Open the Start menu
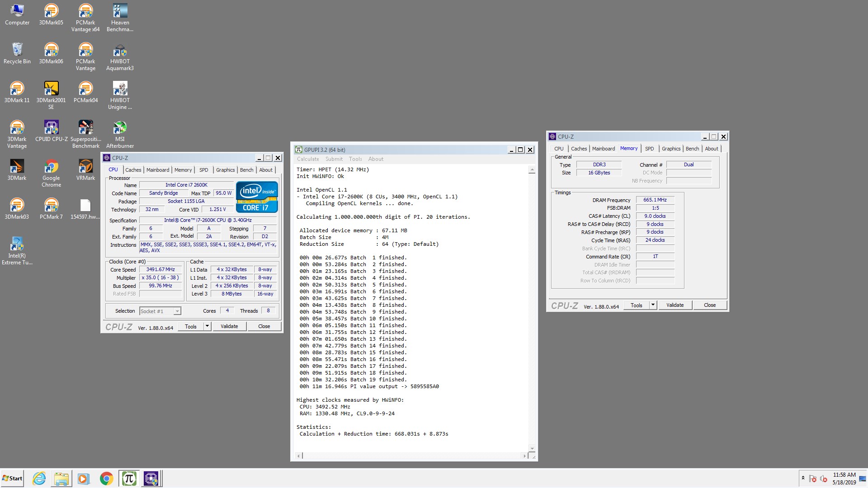This screenshot has width=868, height=488. point(12,479)
